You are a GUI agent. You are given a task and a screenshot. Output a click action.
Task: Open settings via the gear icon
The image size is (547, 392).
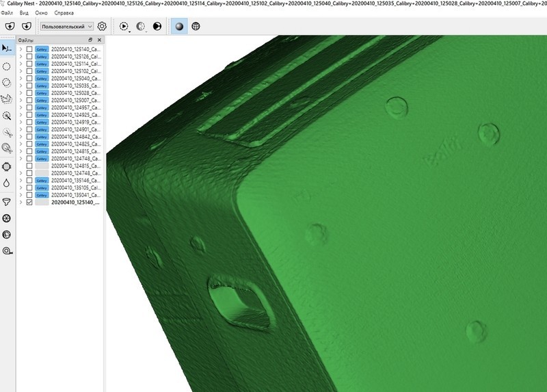102,26
